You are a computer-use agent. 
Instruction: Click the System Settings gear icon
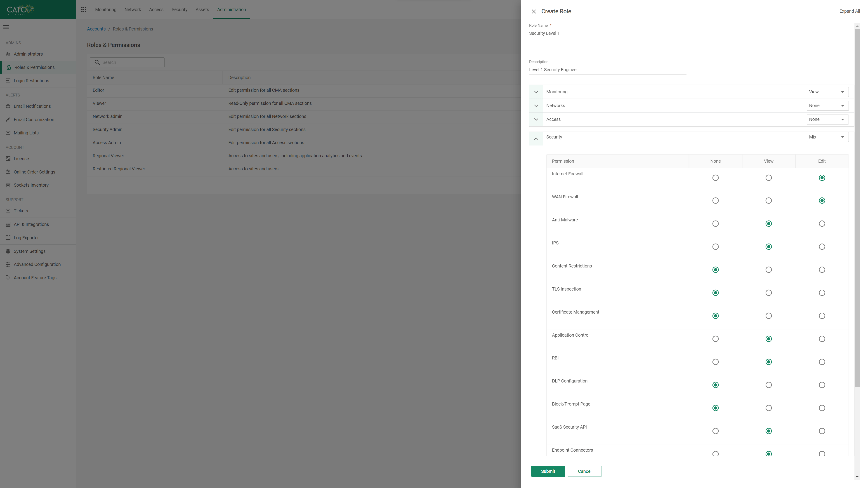click(8, 251)
